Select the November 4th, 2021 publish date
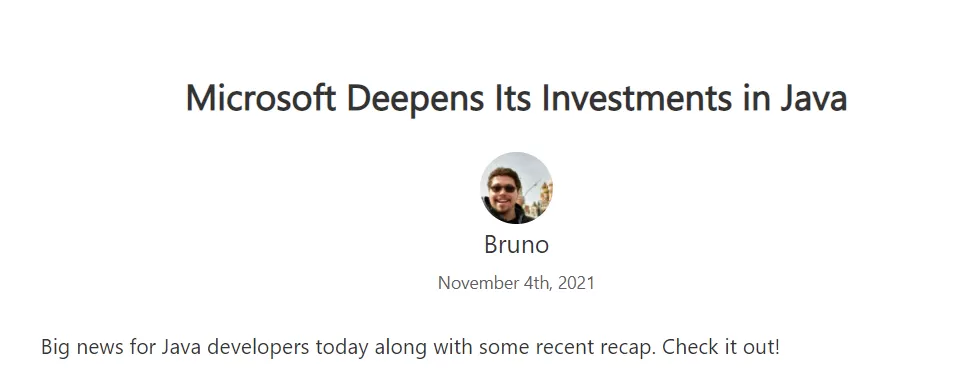Screen dimensions: 954x380 click(517, 283)
